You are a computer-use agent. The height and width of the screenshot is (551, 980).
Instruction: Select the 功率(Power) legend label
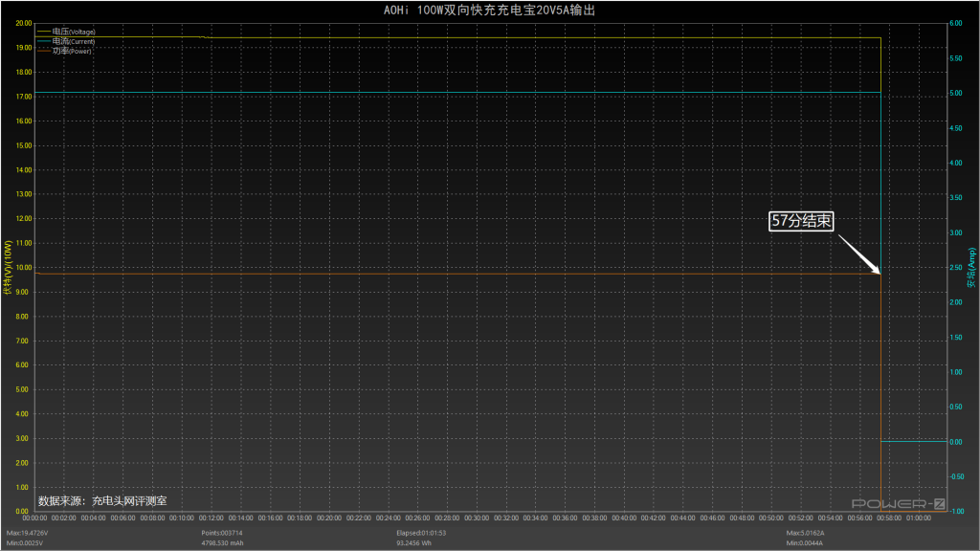pos(72,51)
